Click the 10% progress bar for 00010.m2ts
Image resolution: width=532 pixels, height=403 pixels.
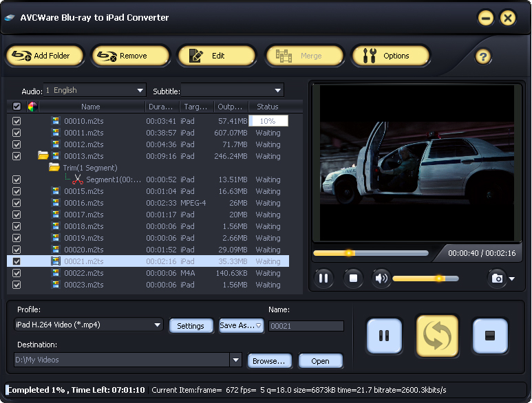(x=268, y=121)
